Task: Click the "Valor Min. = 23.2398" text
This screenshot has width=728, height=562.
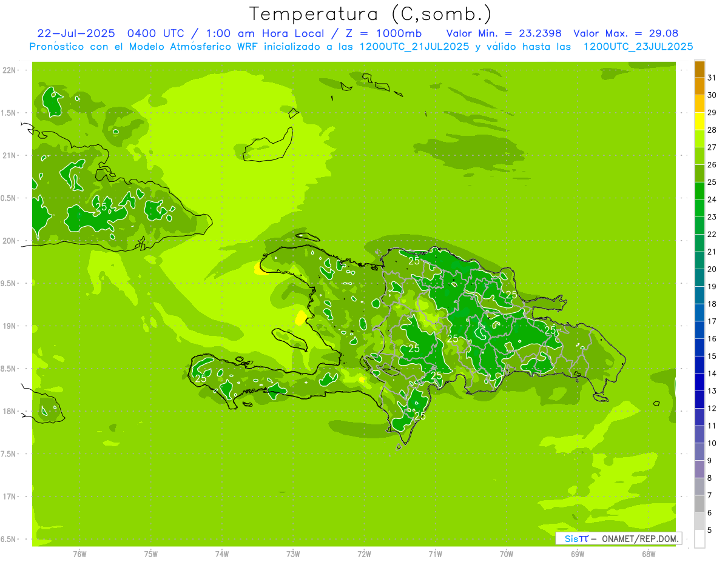Action: [x=504, y=33]
